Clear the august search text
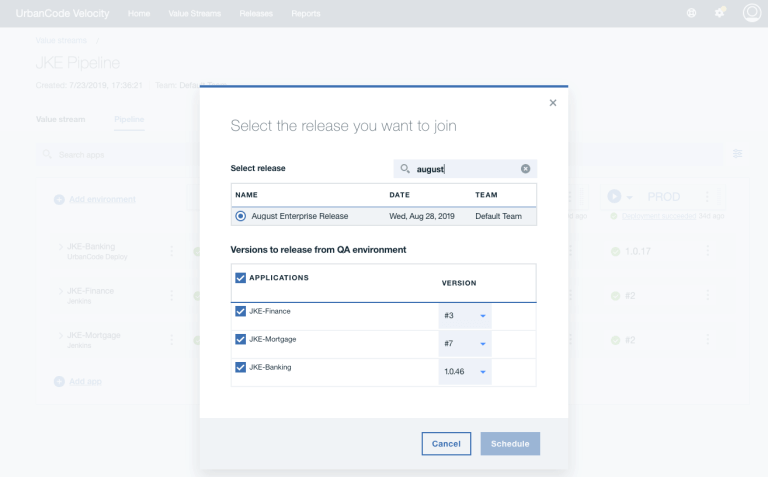The width and height of the screenshot is (768, 477). 525,168
